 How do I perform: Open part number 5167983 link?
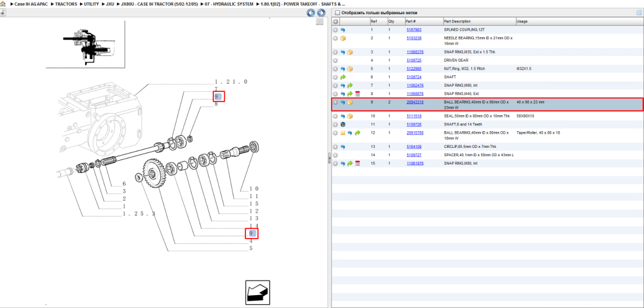click(x=413, y=30)
